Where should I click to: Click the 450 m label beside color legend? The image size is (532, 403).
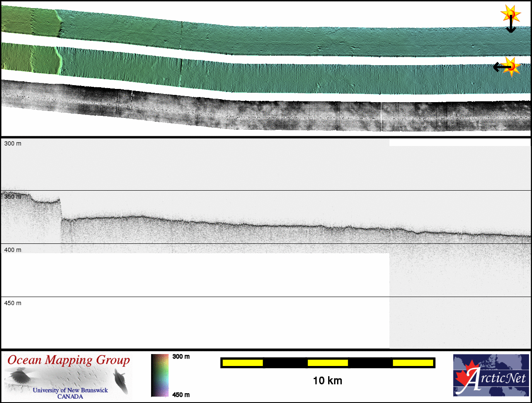click(x=181, y=394)
